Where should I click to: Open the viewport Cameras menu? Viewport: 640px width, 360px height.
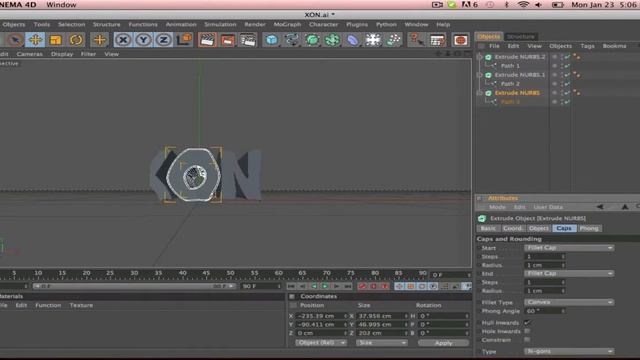29,54
